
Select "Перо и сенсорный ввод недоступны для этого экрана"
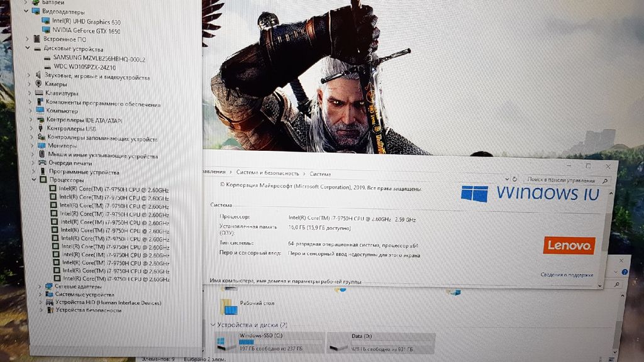pyautogui.click(x=354, y=255)
